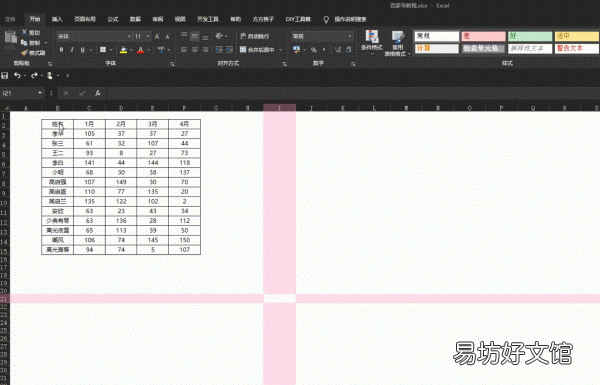The height and width of the screenshot is (385, 600).
Task: Switch to the 插入 ribbon tab
Action: pos(57,19)
